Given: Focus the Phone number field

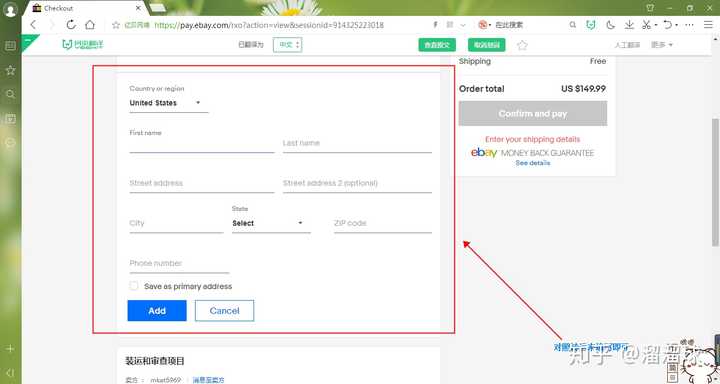Looking at the screenshot, I should click(x=179, y=264).
